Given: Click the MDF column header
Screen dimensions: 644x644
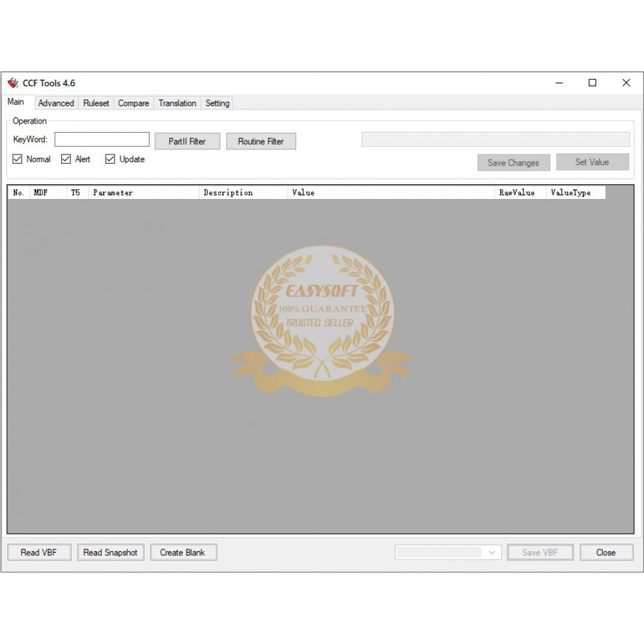Looking at the screenshot, I should click(48, 193).
